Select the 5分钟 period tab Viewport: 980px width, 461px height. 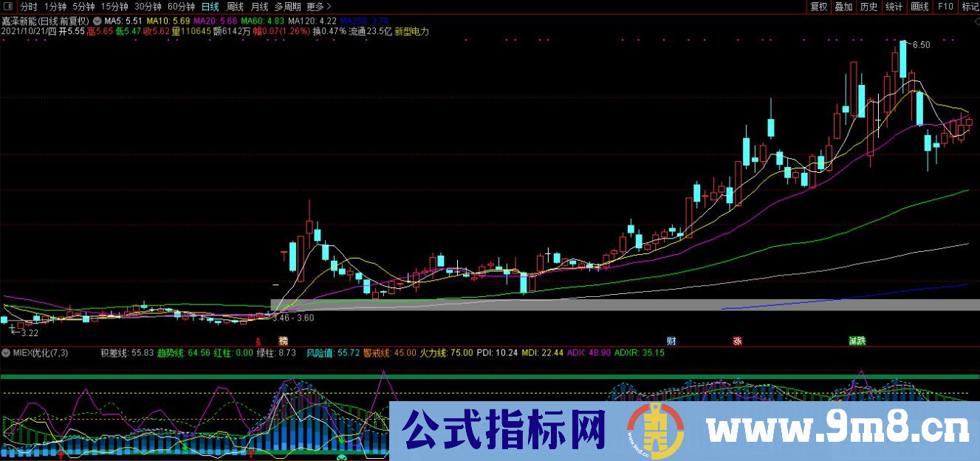tap(84, 7)
